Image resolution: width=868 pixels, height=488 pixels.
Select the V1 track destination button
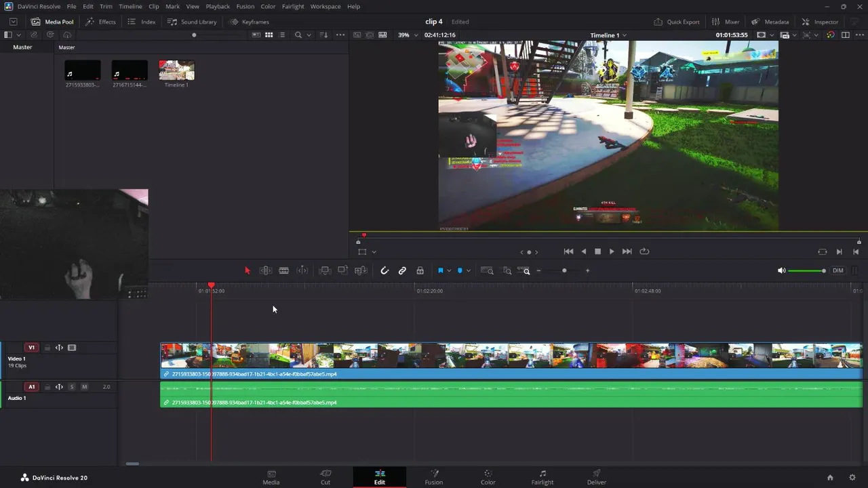pyautogui.click(x=31, y=348)
